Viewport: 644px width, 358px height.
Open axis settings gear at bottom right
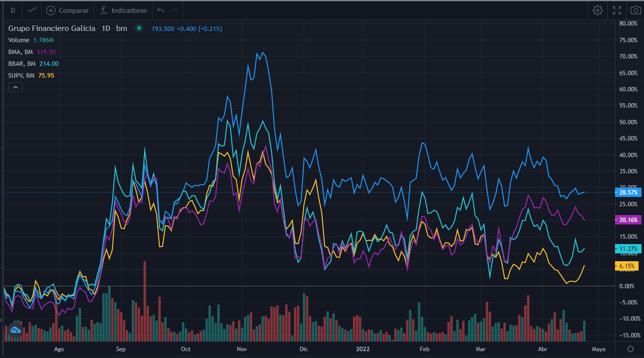[x=630, y=349]
